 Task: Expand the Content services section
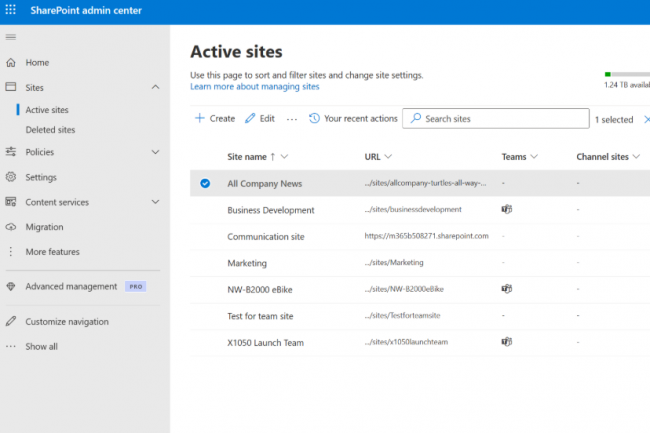[155, 202]
